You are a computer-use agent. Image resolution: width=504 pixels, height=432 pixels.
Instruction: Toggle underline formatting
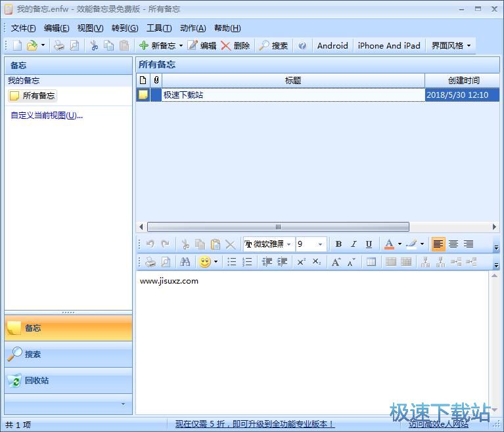click(x=369, y=244)
